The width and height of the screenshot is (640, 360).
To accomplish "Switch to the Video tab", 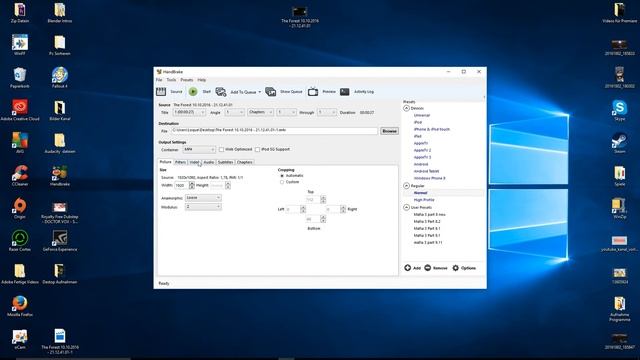I will tap(194, 162).
